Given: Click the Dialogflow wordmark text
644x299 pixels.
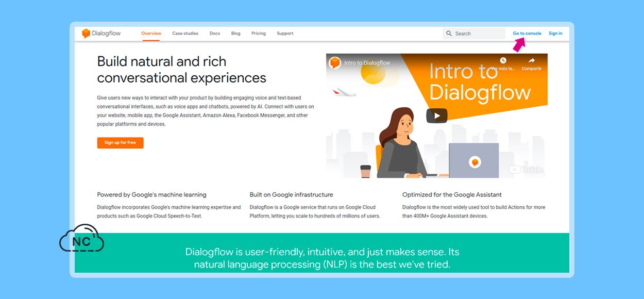Looking at the screenshot, I should tap(107, 34).
